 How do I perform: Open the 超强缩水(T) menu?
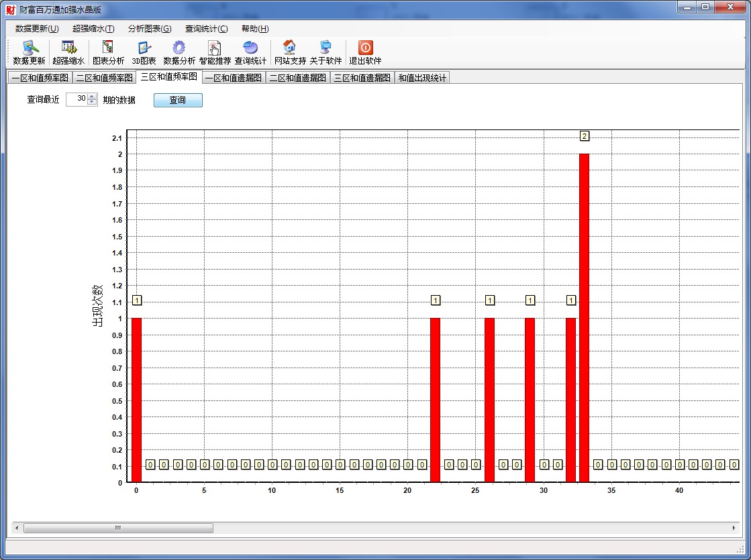(93, 29)
